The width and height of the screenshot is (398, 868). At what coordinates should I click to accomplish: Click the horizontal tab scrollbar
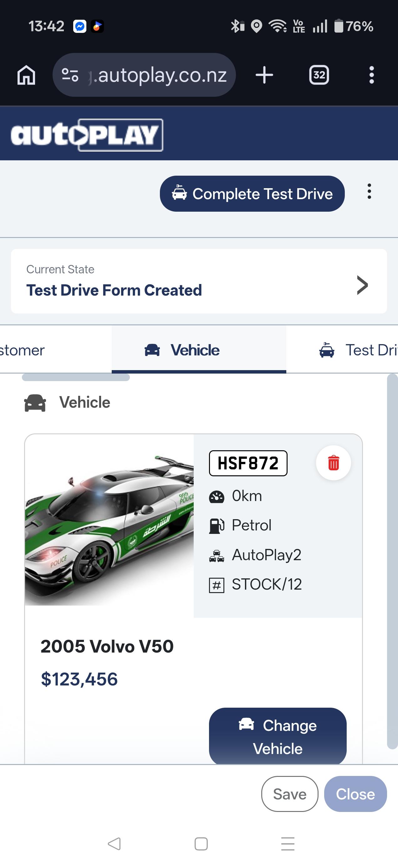(76, 377)
